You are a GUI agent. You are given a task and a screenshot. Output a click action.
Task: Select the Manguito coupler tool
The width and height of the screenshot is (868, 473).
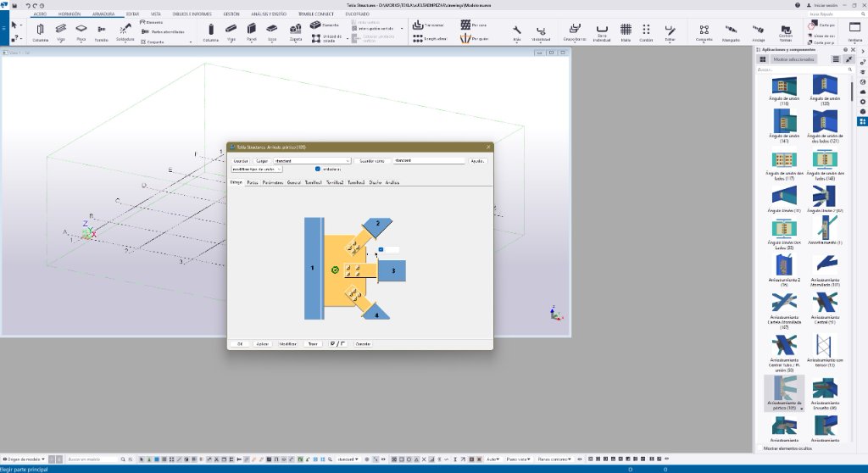tap(731, 32)
